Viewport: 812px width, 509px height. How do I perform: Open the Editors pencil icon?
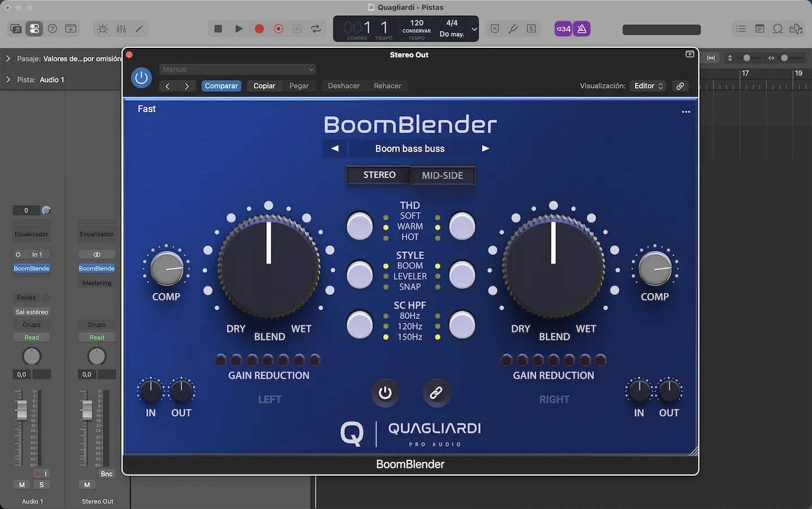[x=139, y=29]
